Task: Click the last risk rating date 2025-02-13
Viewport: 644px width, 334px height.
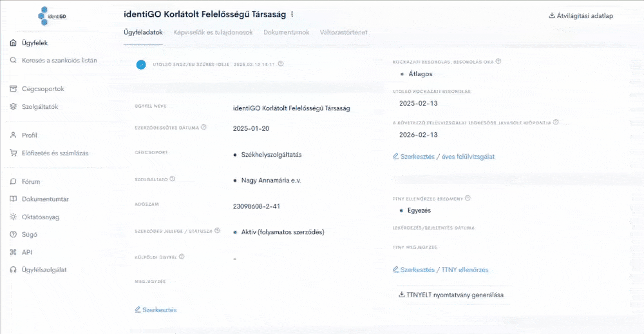Action: [x=419, y=103]
